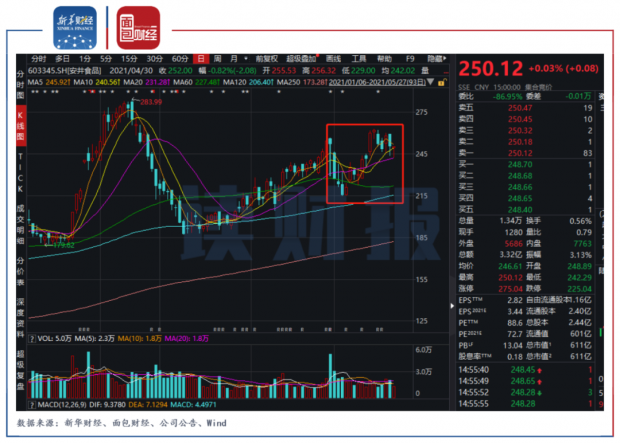Image resolution: width=620 pixels, height=443 pixels.
Task: Open 成交明细 in left sidebar
Action: 21,224
